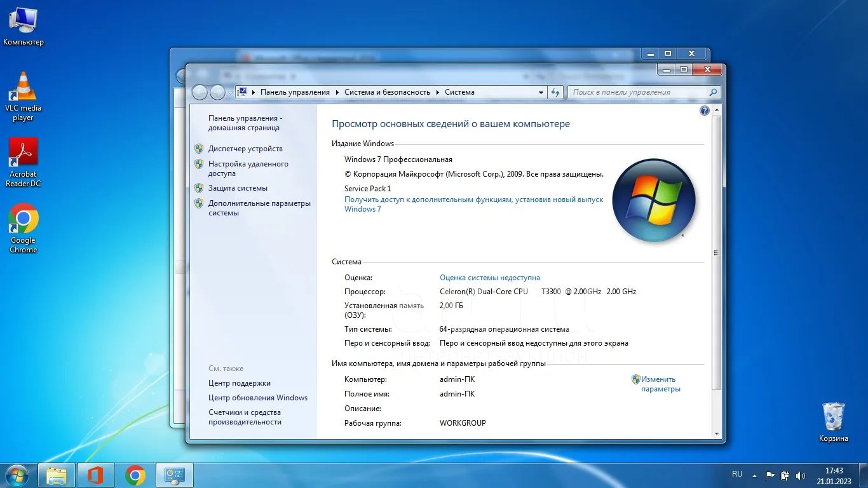This screenshot has height=488, width=868.
Task: Click the Панель управления breadcrumb
Action: pos(295,92)
